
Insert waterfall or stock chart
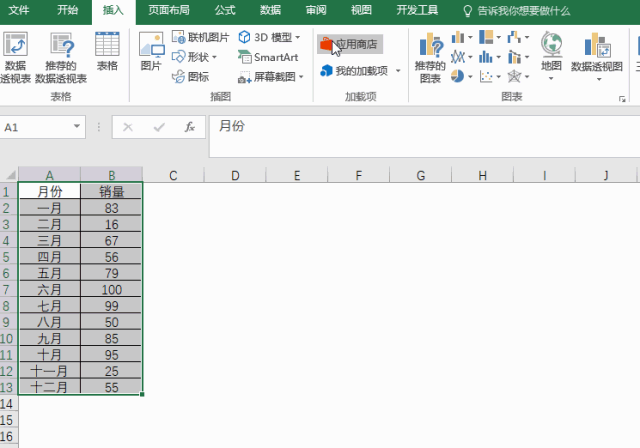[x=518, y=37]
